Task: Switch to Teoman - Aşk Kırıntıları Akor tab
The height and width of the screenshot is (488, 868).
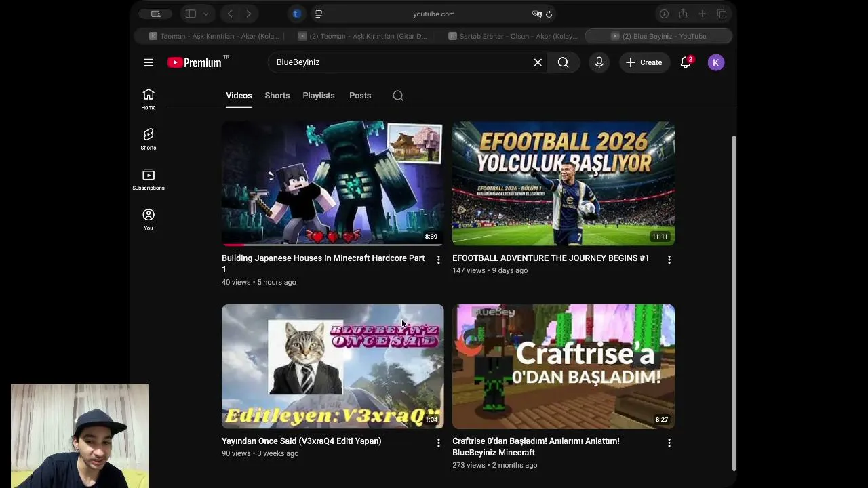Action: tap(212, 36)
